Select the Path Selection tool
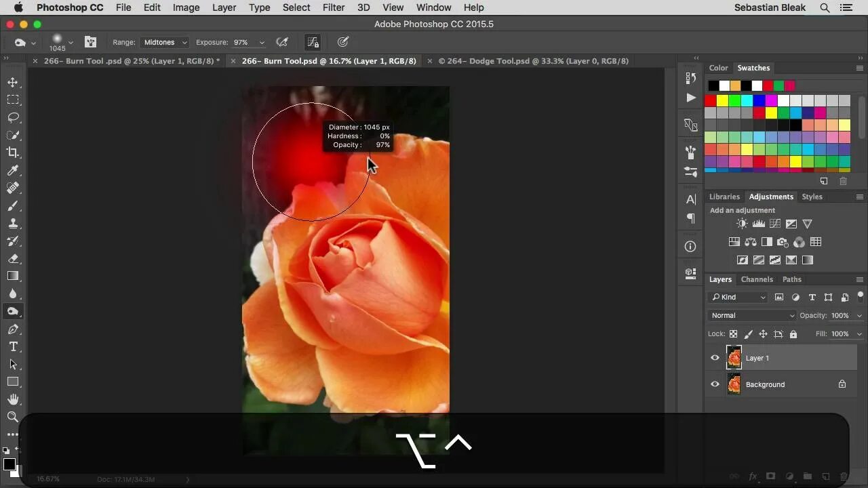The height and width of the screenshot is (488, 868). tap(13, 364)
